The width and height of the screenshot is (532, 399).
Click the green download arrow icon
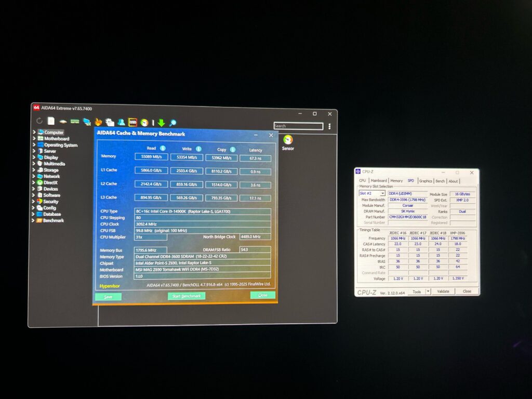161,123
